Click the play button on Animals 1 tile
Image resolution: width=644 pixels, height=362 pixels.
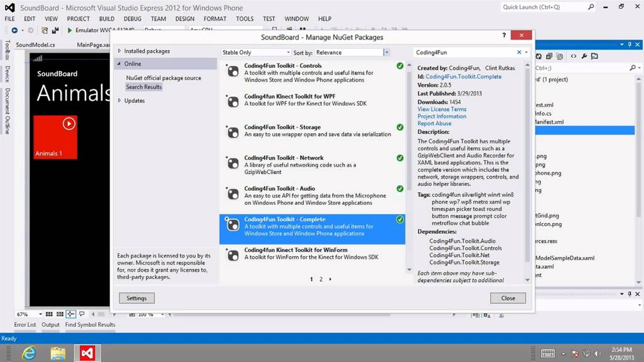(x=69, y=124)
